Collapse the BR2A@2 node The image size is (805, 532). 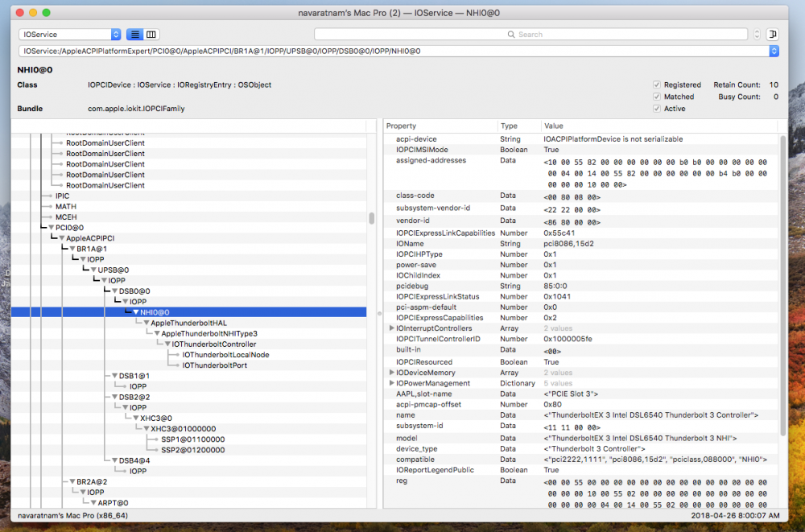click(x=72, y=481)
